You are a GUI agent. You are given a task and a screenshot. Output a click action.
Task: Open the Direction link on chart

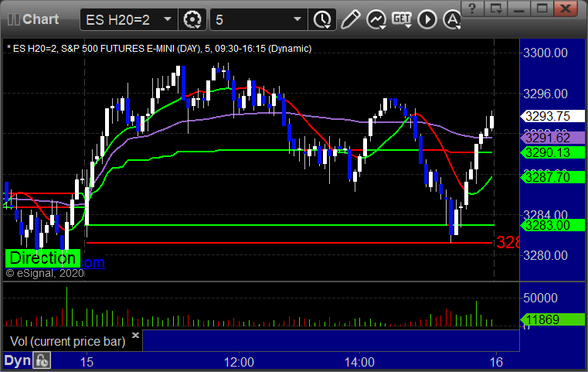coord(42,258)
